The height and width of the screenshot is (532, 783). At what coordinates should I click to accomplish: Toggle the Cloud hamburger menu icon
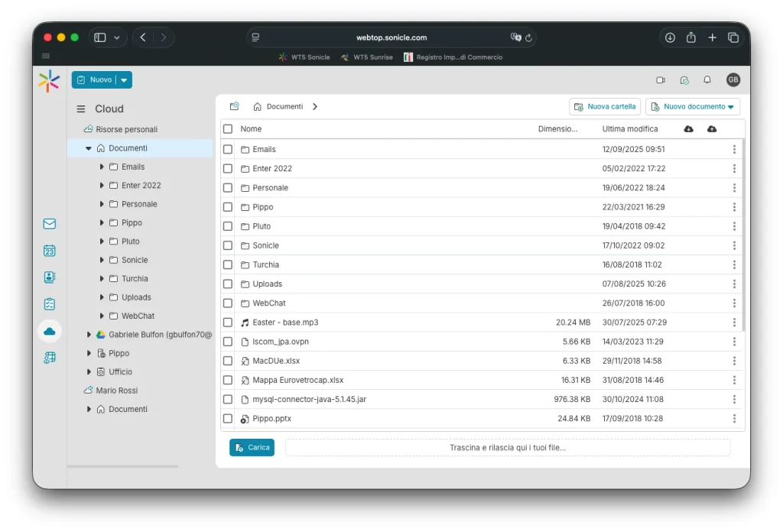tap(81, 109)
